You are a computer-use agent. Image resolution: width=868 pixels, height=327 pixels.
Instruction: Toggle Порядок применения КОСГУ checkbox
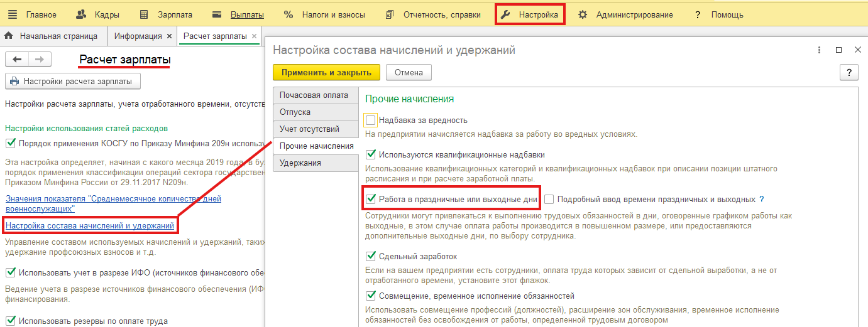click(x=10, y=143)
